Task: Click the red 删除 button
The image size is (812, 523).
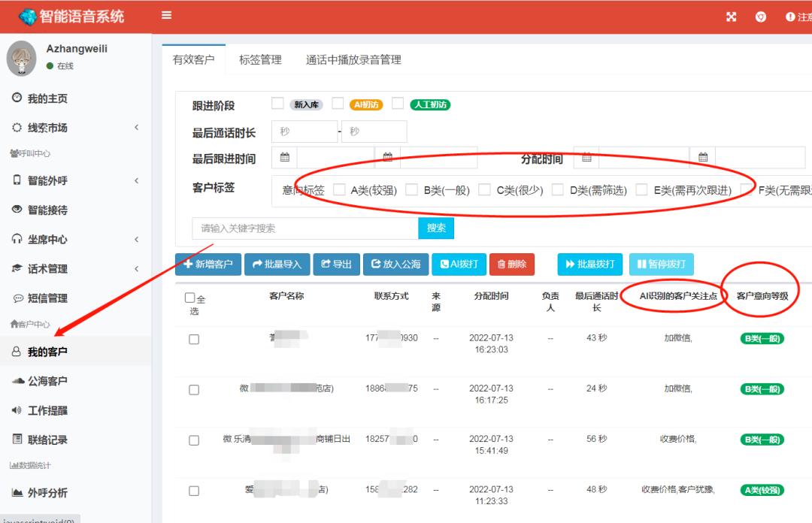Action: click(512, 265)
